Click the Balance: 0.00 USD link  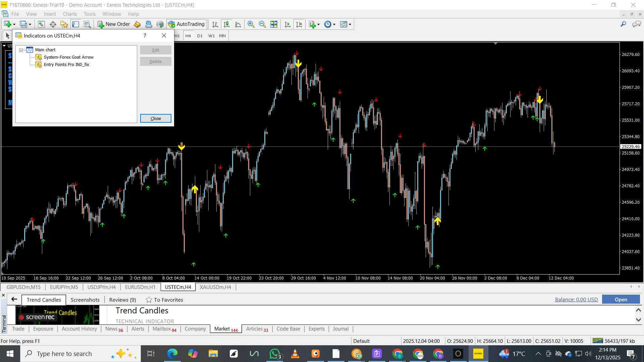[x=576, y=300]
